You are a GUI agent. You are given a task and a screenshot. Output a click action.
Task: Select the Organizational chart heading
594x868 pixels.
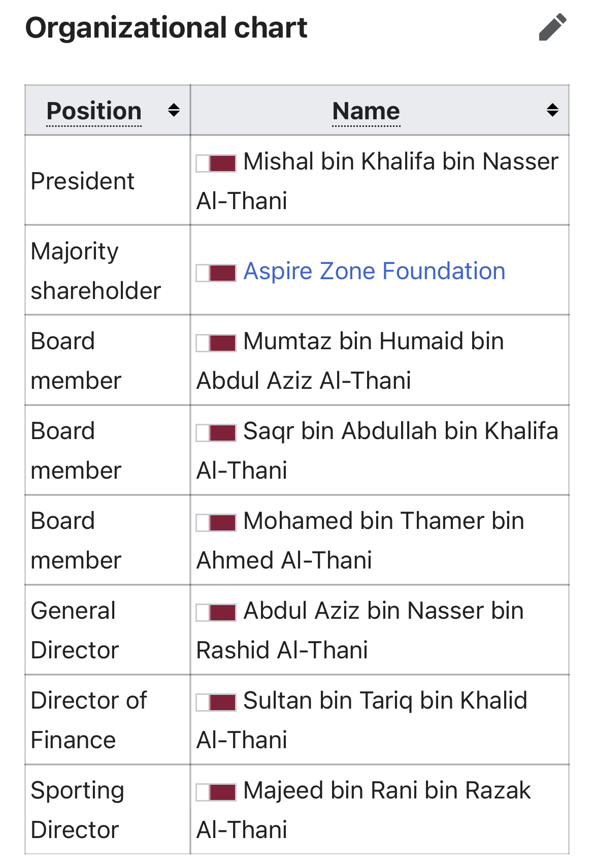pos(166,27)
